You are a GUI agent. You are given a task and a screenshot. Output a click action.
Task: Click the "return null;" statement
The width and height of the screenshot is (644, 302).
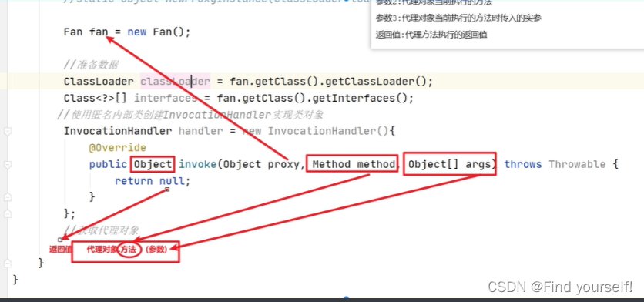[153, 181]
